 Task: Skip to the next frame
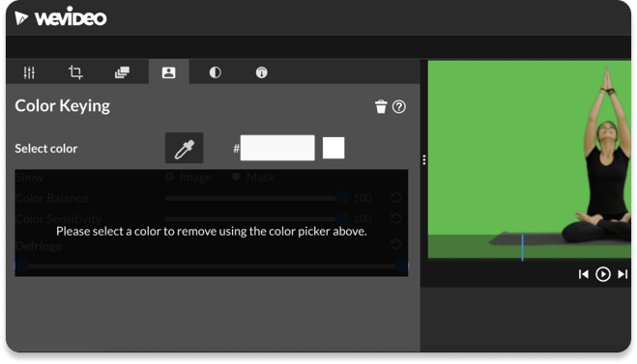(x=623, y=275)
